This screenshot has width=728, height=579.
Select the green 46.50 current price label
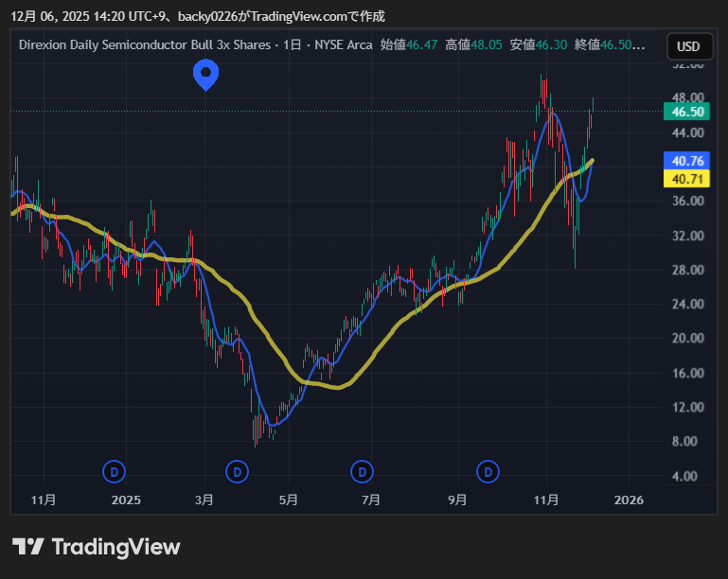686,112
